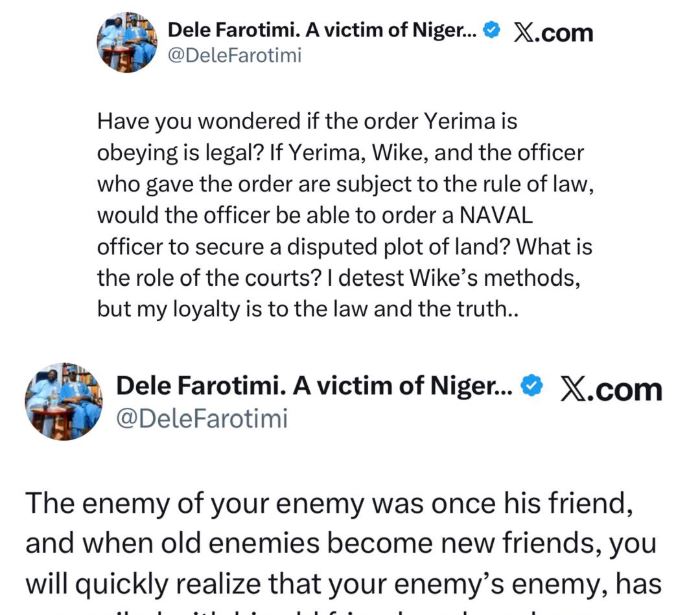Open Dele Farotimi's name on first tweet

(x=328, y=31)
